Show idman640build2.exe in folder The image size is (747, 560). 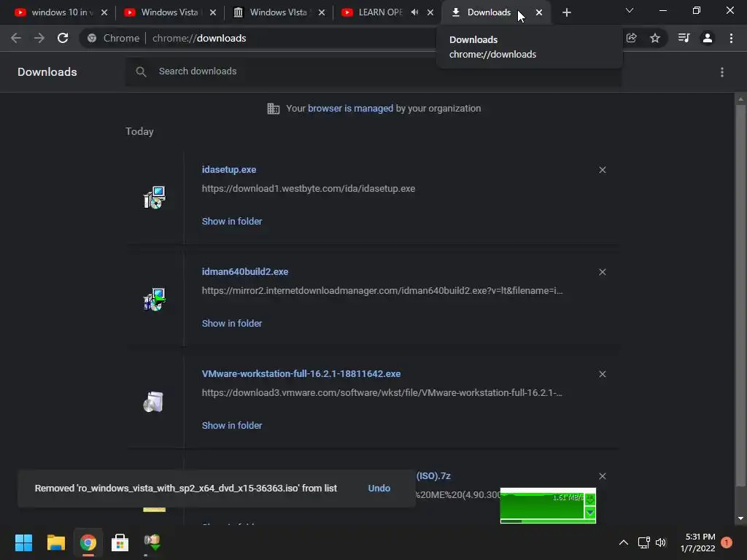pos(231,323)
